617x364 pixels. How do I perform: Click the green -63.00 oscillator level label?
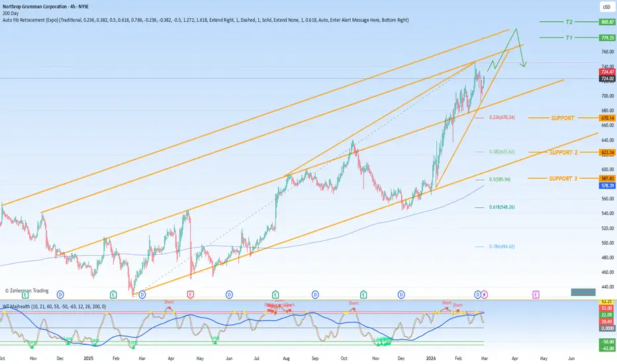tap(607, 348)
